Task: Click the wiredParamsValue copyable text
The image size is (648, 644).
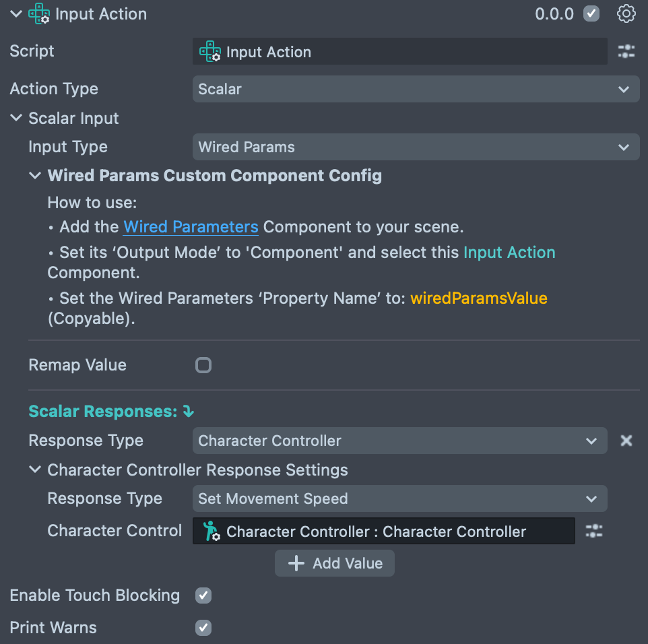Action: pyautogui.click(x=478, y=298)
